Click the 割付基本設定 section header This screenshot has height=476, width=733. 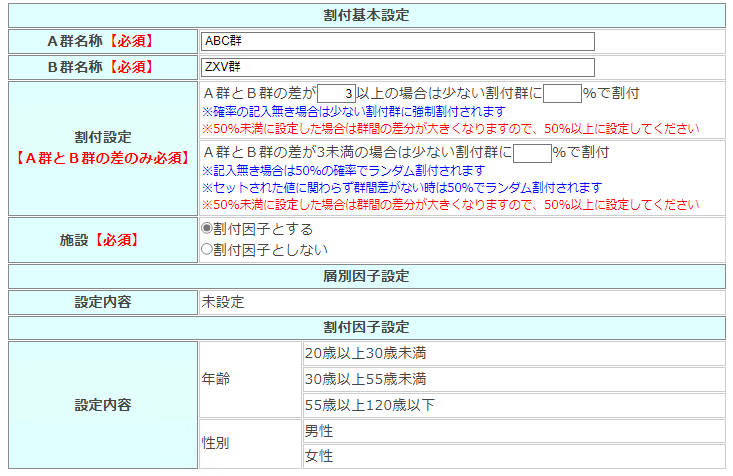366,15
